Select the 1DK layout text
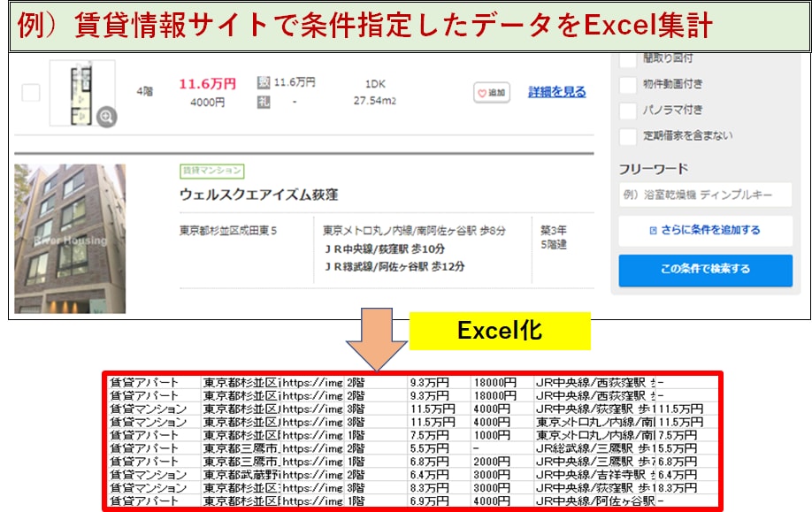 375,84
